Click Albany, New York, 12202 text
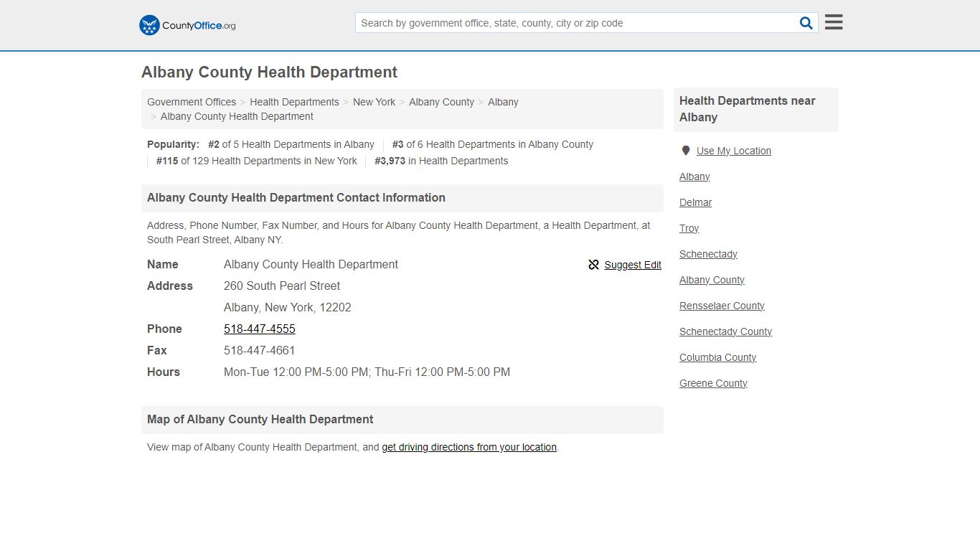The image size is (980, 551). tap(288, 307)
